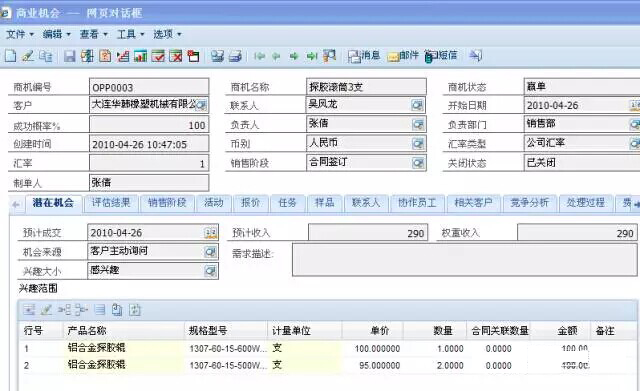
Task: Open the 负责人 owner lookup button
Action: coord(418,124)
